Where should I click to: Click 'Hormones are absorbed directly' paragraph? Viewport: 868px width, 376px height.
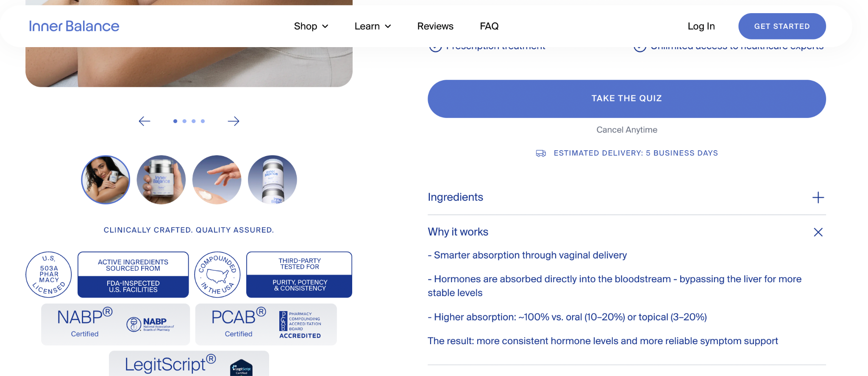pyautogui.click(x=615, y=286)
